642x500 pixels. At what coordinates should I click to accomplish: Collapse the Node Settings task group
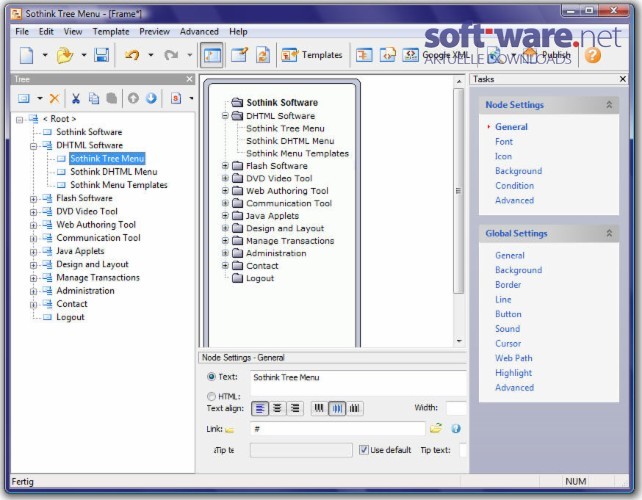tap(609, 105)
